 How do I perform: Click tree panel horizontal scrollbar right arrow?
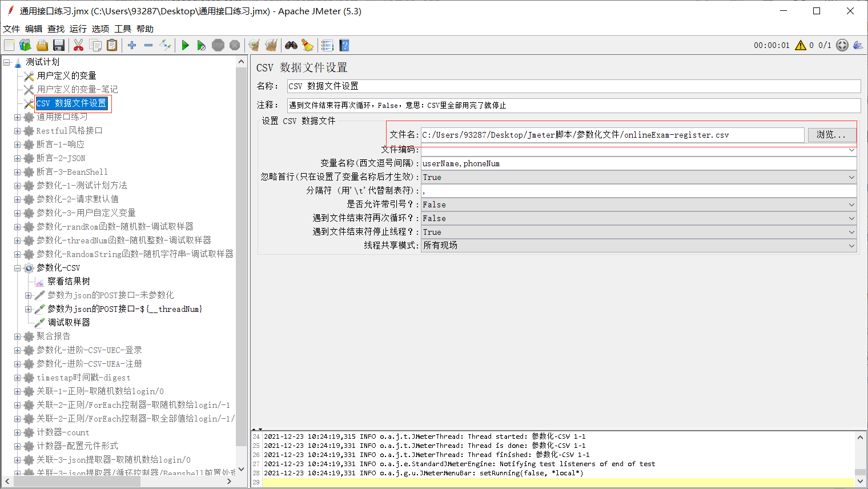point(230,482)
